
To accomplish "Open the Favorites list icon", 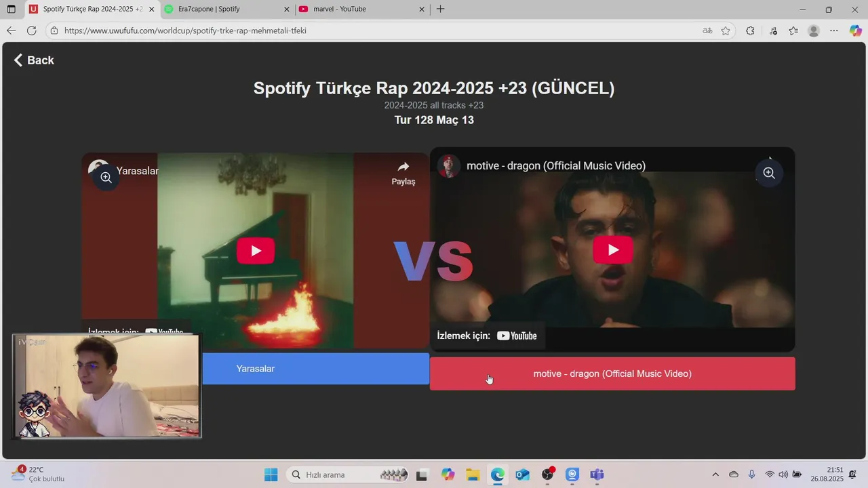I will pos(793,30).
